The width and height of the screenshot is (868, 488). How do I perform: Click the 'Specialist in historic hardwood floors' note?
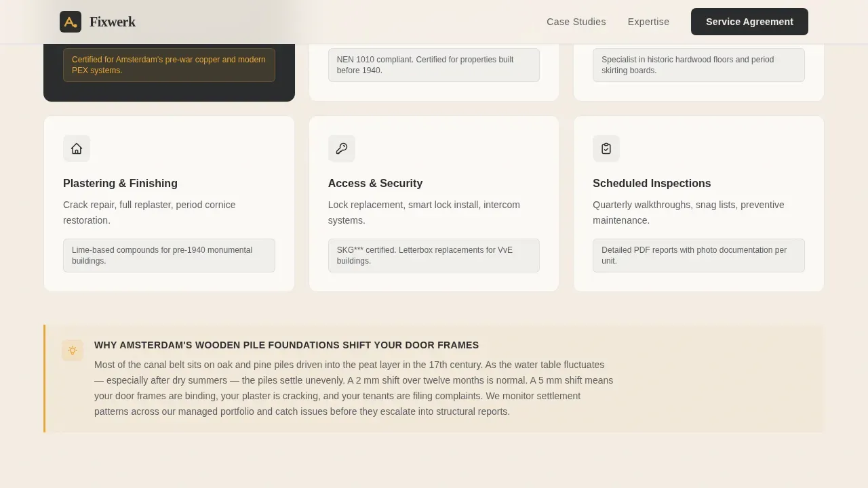698,65
